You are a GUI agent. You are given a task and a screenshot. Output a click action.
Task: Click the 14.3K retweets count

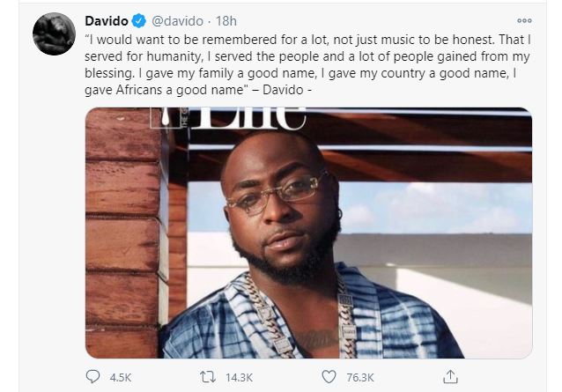[x=240, y=378]
